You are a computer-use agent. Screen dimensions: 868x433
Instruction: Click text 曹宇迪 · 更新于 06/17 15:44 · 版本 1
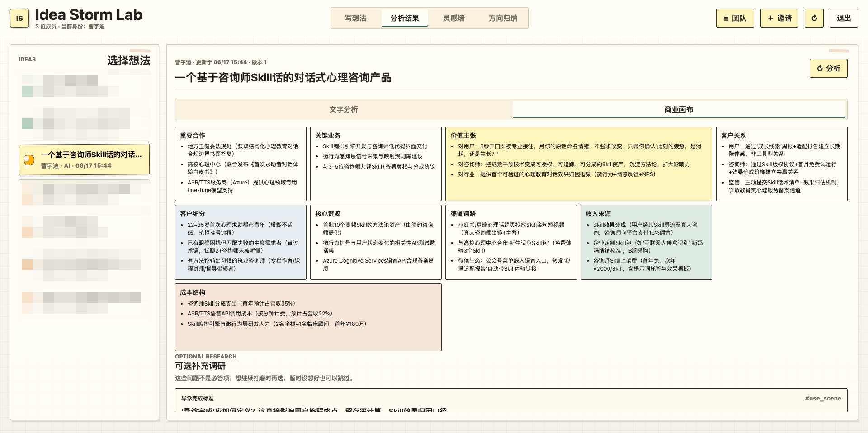point(221,62)
